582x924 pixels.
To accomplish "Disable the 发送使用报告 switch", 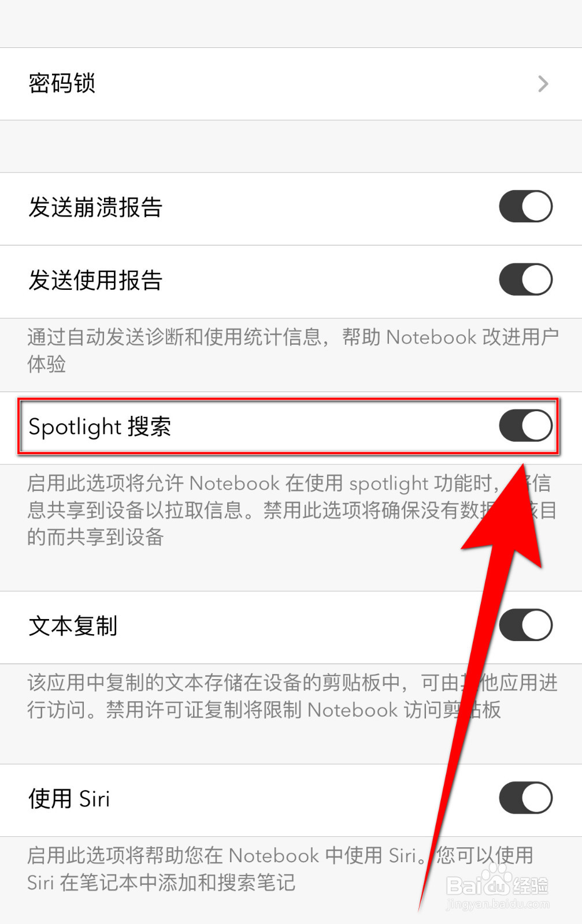I will (525, 280).
